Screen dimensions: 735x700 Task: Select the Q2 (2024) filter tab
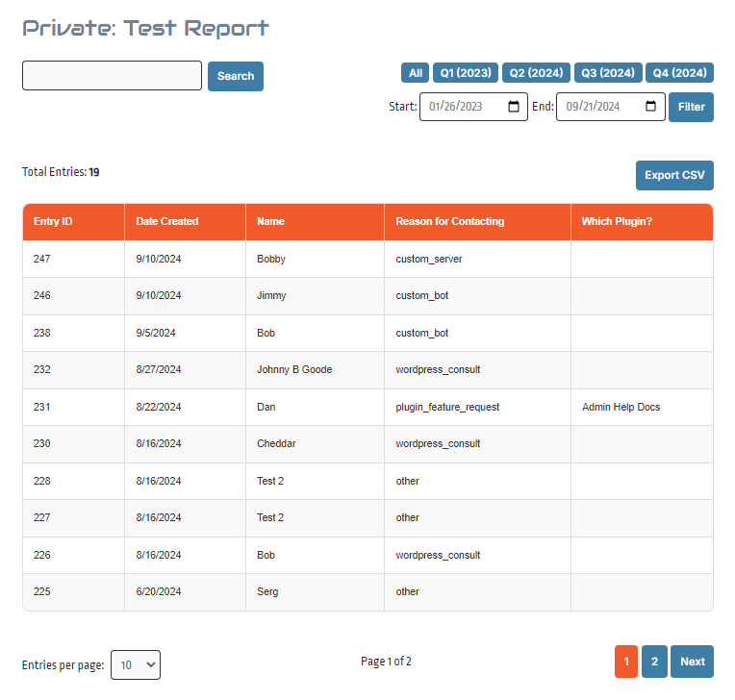click(537, 73)
